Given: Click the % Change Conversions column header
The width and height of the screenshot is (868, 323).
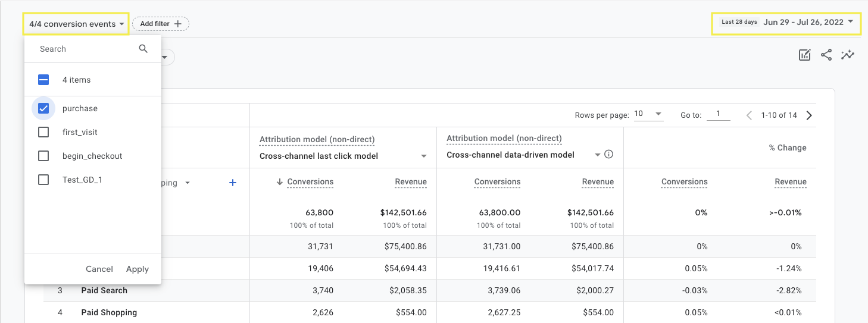Looking at the screenshot, I should coord(684,182).
